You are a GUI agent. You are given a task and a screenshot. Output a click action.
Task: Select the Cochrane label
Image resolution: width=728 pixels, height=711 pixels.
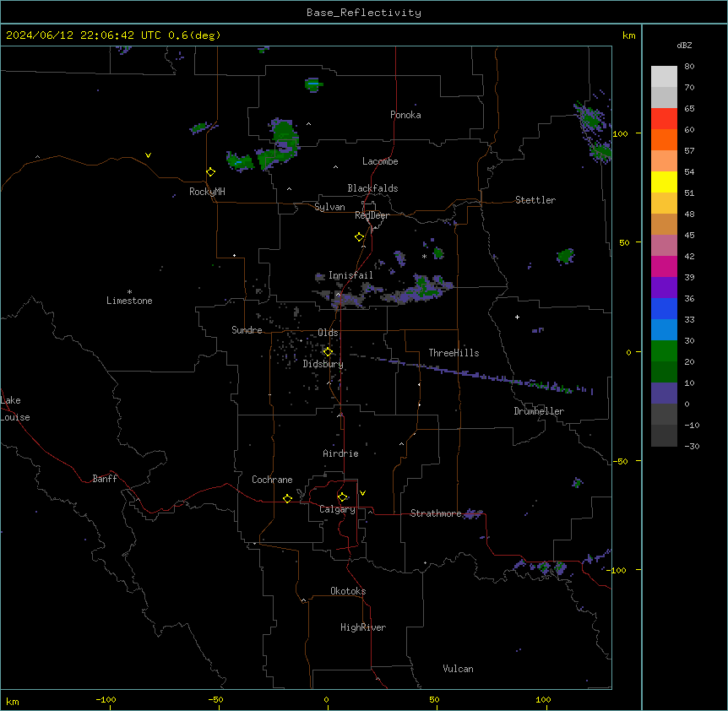pos(272,480)
